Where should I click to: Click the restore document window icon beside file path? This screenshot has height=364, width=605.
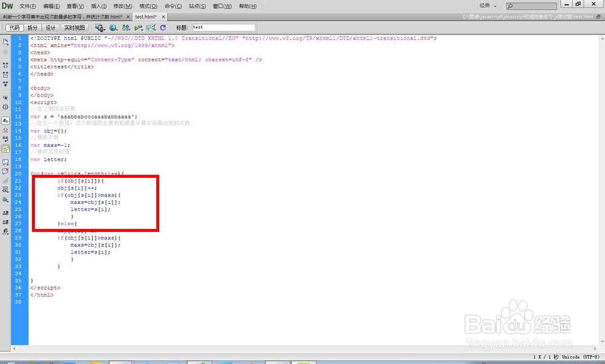(598, 16)
